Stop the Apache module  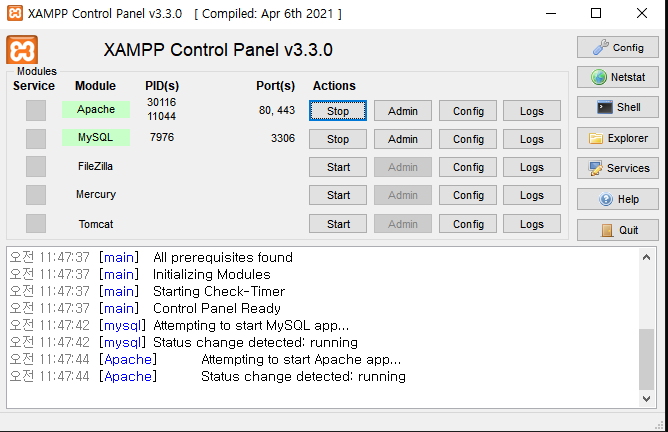coord(338,111)
